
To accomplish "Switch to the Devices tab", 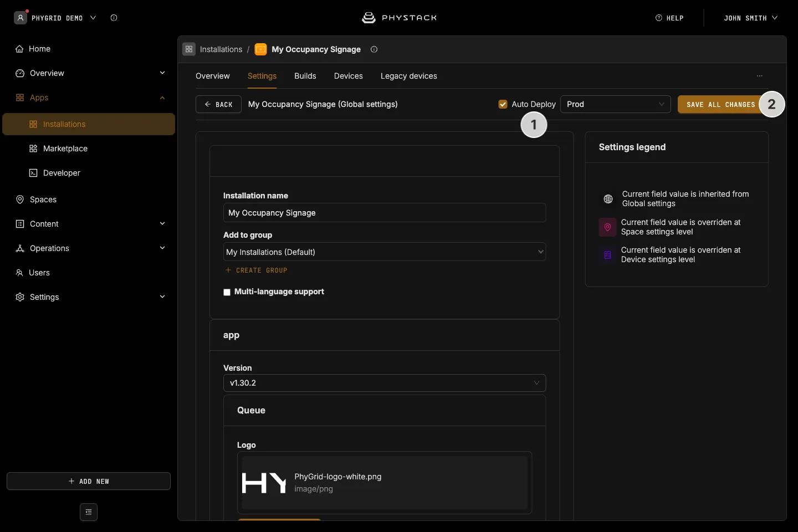I will click(349, 76).
